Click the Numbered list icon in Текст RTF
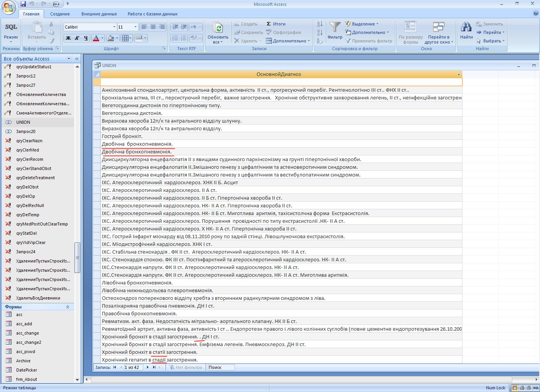This screenshot has height=392, width=540. coord(175,38)
